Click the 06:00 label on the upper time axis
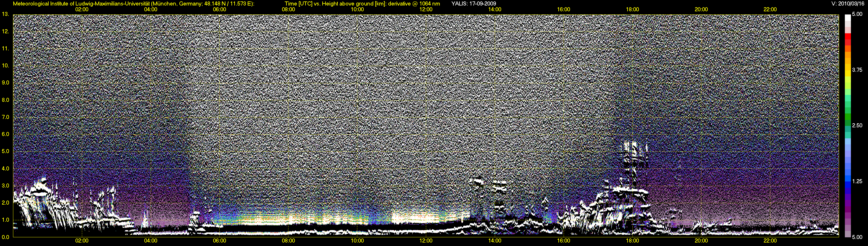 [219, 10]
